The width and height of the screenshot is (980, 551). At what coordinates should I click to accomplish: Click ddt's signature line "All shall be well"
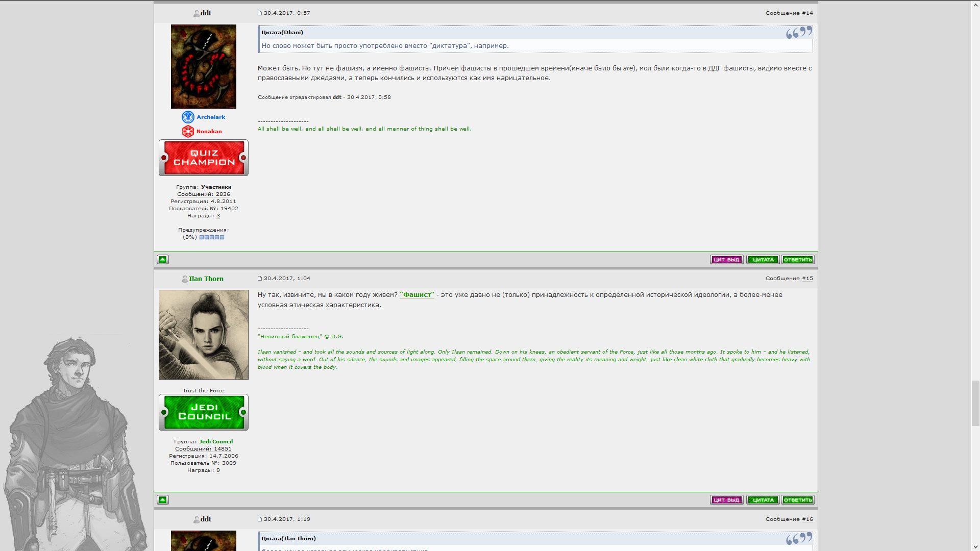click(364, 129)
